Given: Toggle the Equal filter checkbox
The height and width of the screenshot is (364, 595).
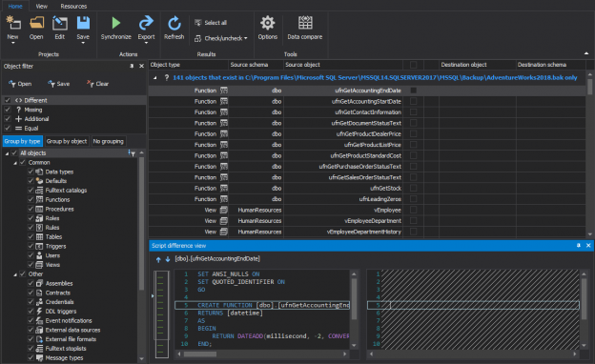Looking at the screenshot, I should 8,128.
